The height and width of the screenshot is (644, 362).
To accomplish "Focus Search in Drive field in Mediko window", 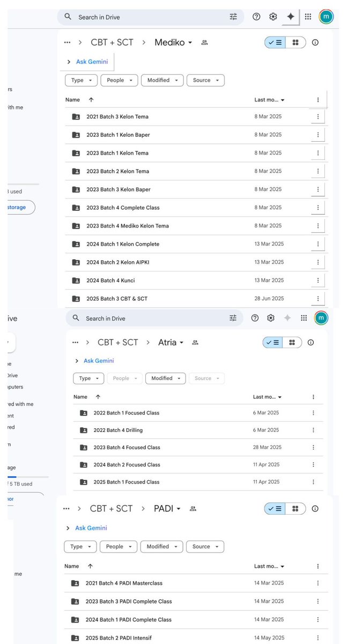I will coord(152,17).
